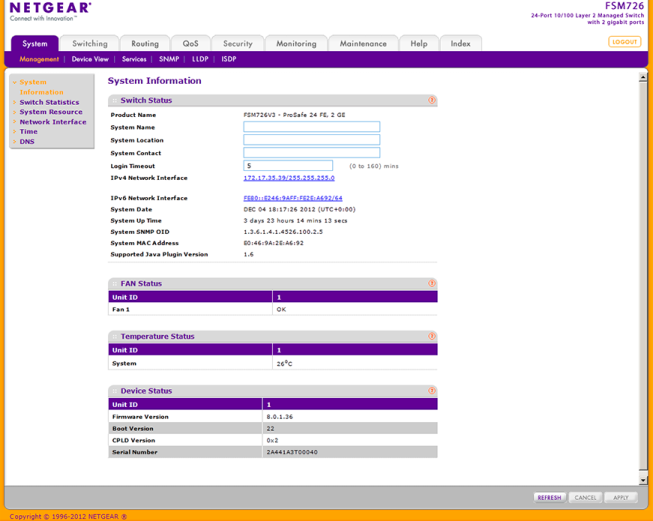This screenshot has height=521, width=653.
Task: Log out with the LOGOUT button
Action: pyautogui.click(x=624, y=42)
